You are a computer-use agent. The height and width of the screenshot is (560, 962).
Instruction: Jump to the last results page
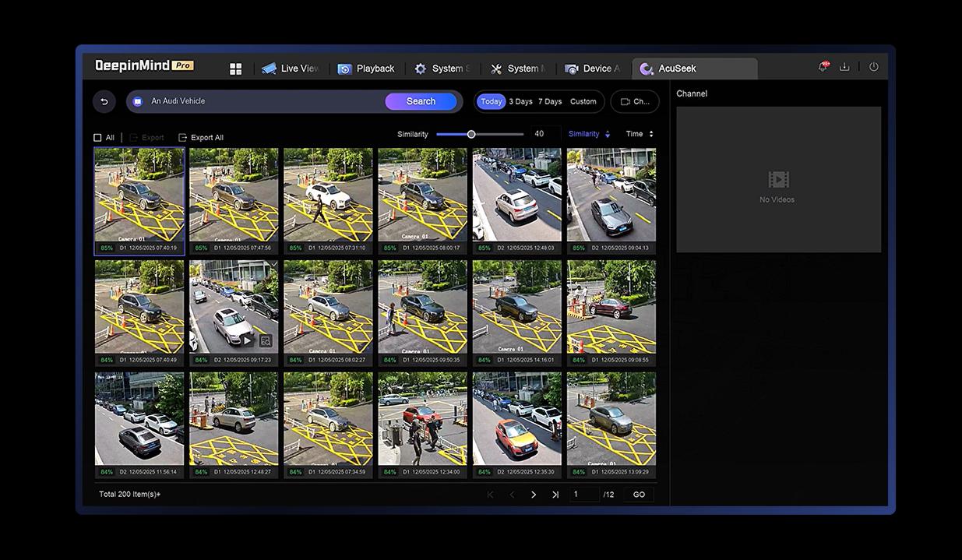pos(555,495)
